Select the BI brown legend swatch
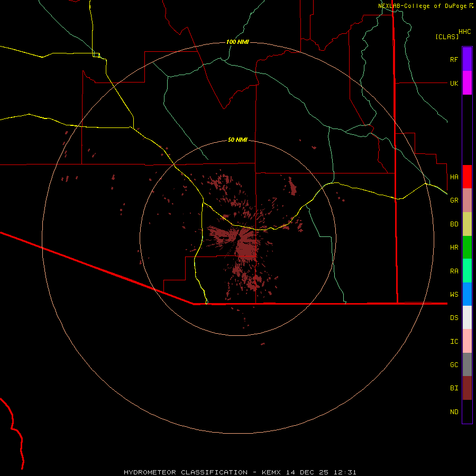Screen dimensions: 476x476 click(467, 388)
